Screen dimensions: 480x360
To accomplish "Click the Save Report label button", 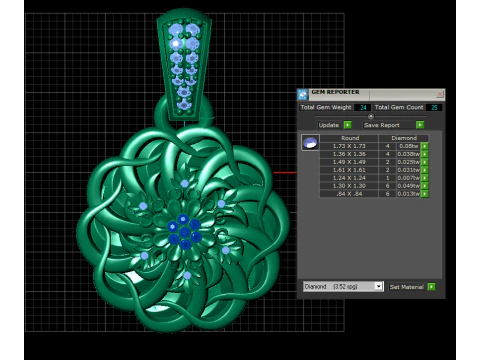I will pyautogui.click(x=382, y=125).
